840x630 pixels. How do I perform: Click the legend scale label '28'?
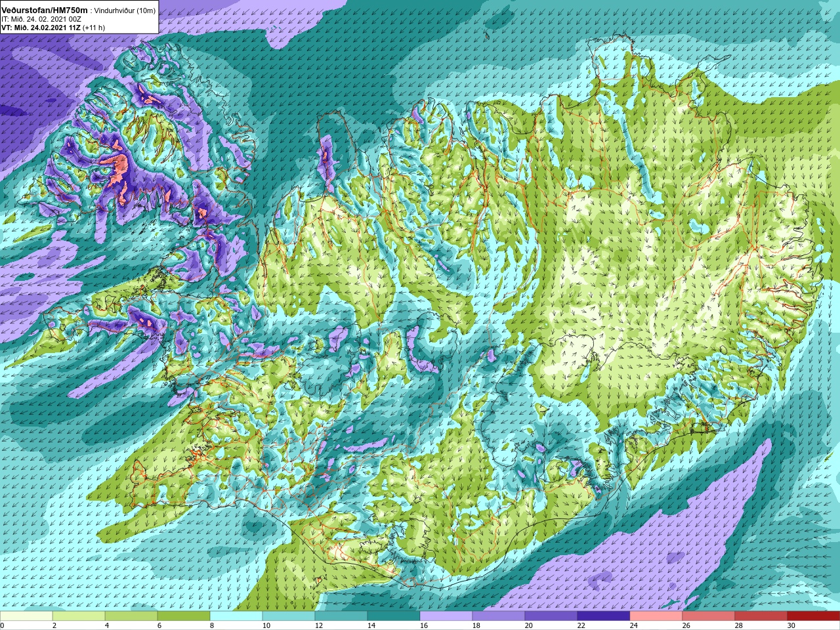(738, 626)
